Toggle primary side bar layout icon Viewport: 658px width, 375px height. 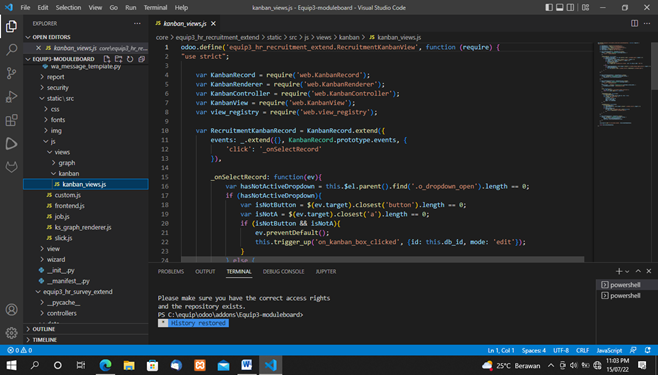549,8
